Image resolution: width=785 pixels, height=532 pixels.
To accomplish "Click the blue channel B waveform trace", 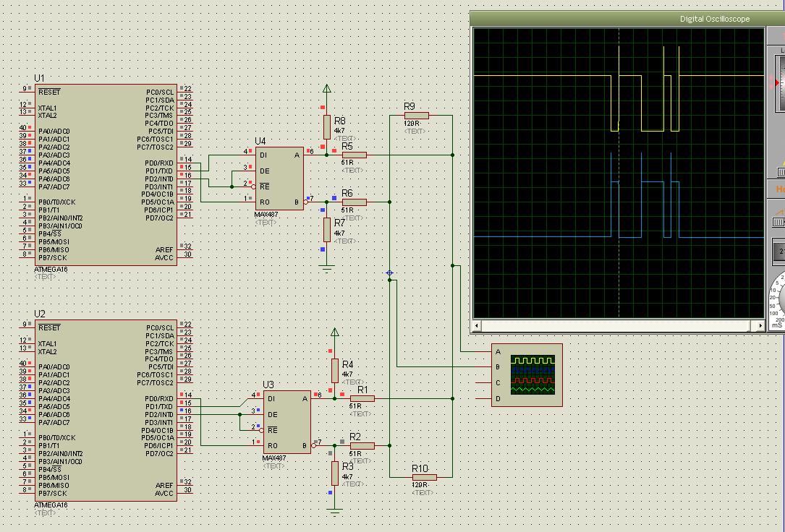I will click(543, 236).
